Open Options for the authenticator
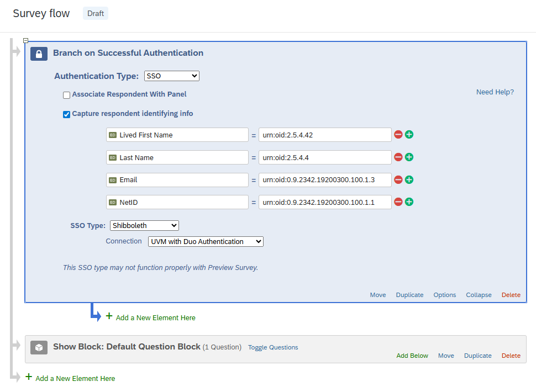This screenshot has width=536, height=392. (444, 295)
